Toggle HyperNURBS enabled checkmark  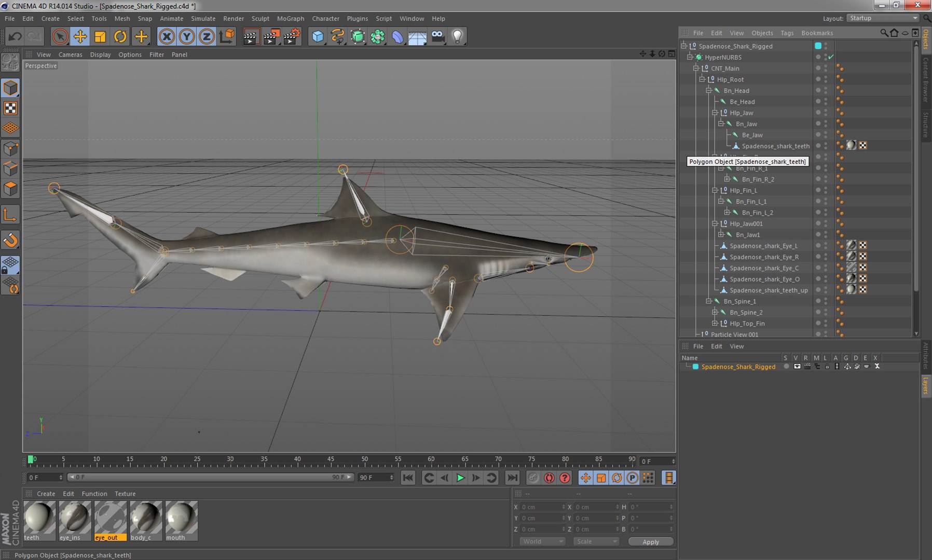click(x=831, y=57)
